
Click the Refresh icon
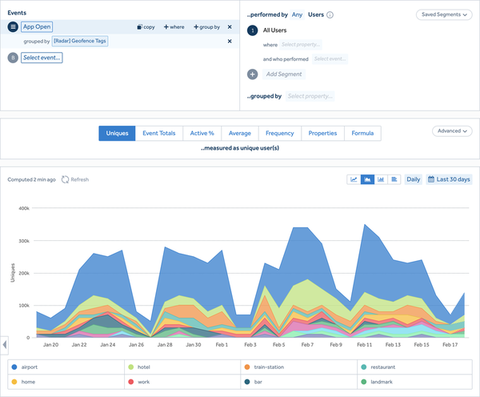(x=65, y=180)
